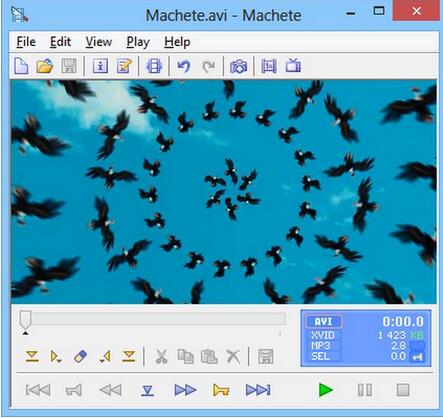The height and width of the screenshot is (418, 443).
Task: Open a file with the folder icon
Action: click(45, 66)
